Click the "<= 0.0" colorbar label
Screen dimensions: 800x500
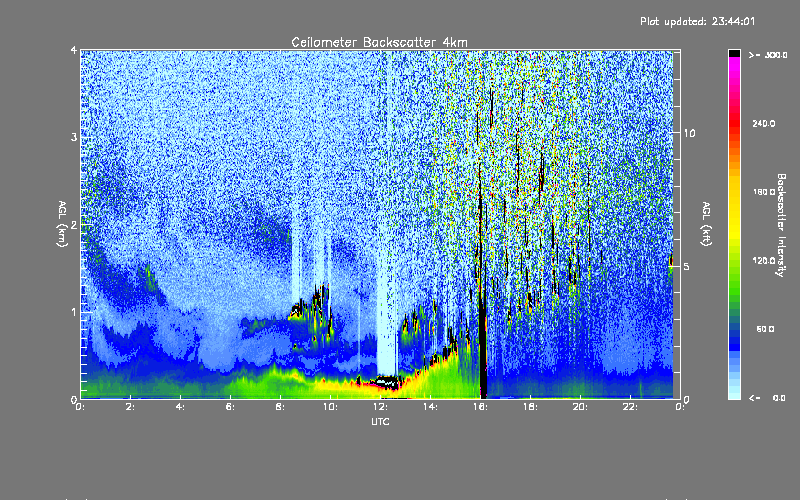pos(767,397)
